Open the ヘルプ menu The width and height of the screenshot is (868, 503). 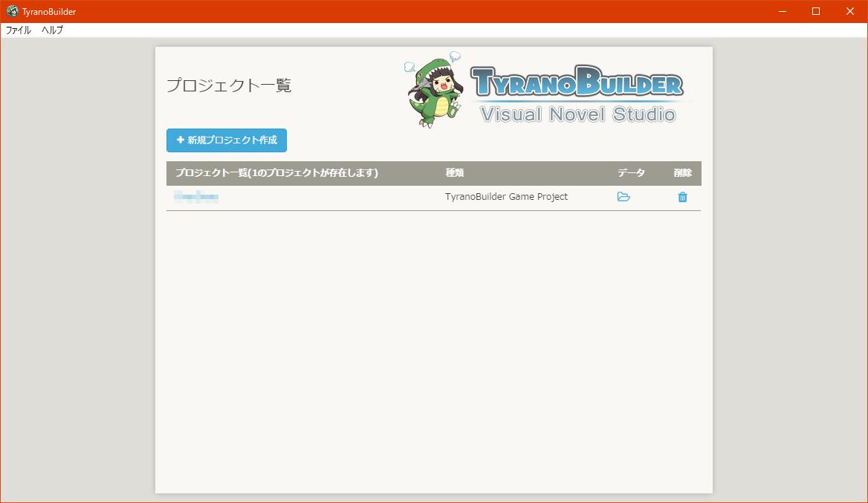click(x=53, y=30)
